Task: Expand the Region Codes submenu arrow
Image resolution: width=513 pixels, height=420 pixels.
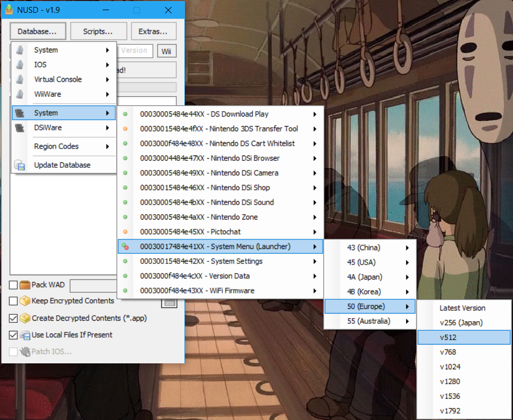Action: [x=107, y=146]
